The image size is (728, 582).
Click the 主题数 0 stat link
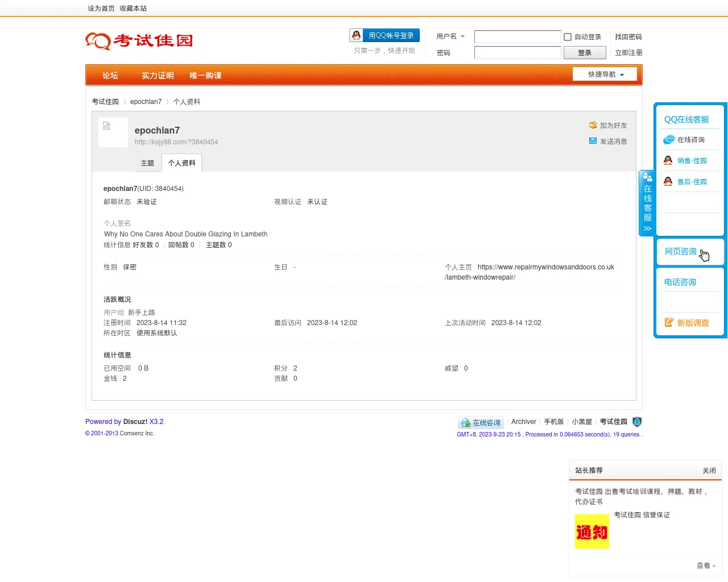219,245
